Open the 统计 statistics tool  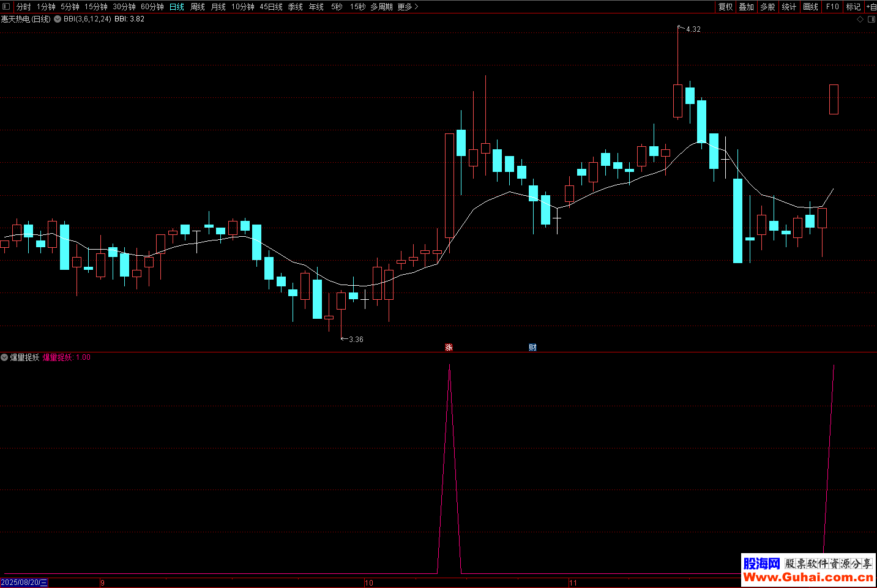pos(789,7)
